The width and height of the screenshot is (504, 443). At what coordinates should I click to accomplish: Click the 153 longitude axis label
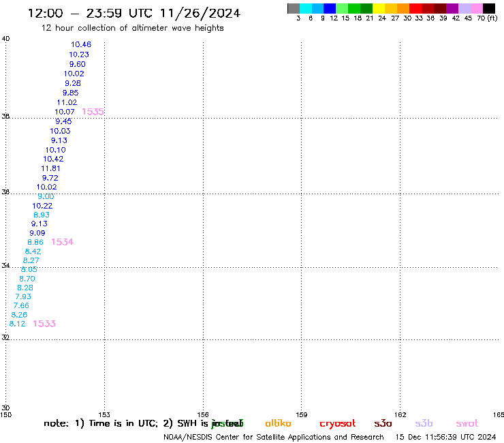[104, 414]
